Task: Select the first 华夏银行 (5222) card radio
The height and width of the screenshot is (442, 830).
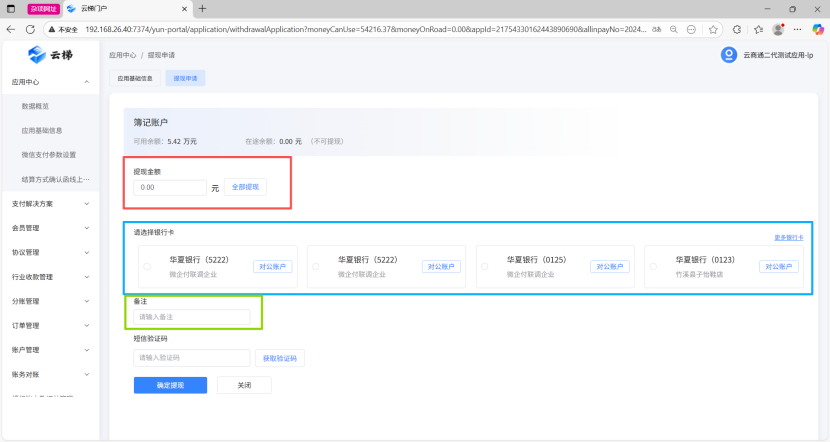Action: (x=147, y=267)
